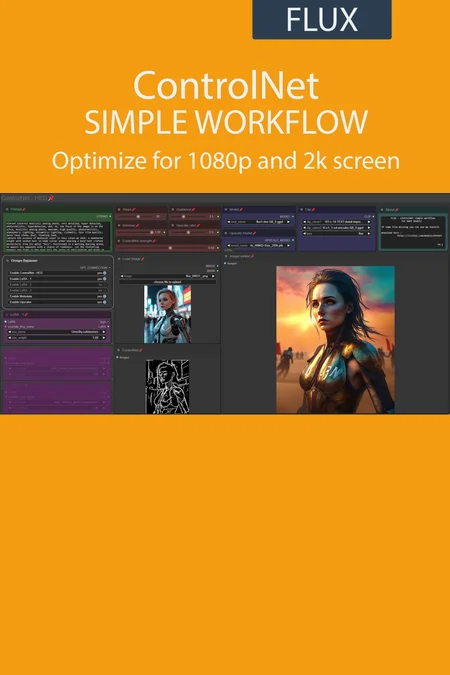Click the pin icon beside ControlNet - HED title

[51, 198]
